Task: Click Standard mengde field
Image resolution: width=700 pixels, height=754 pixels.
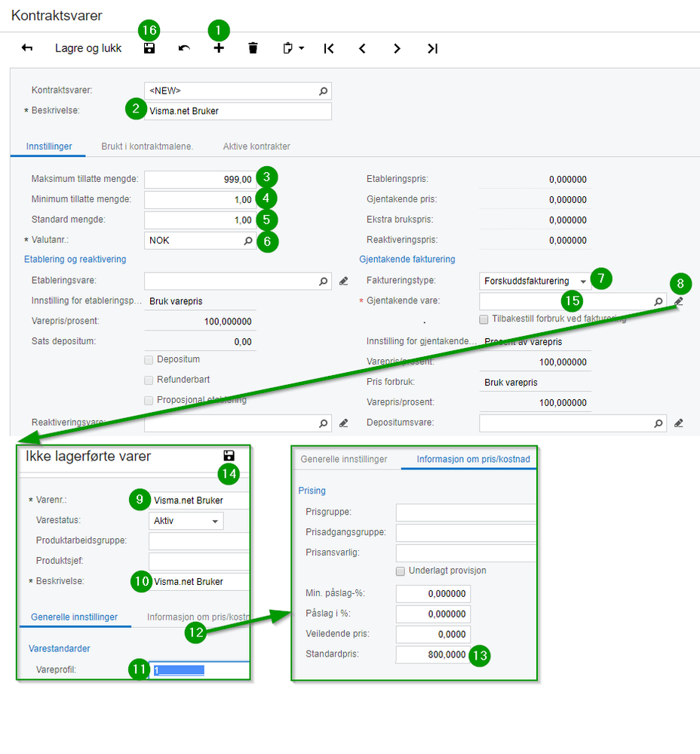Action: tap(201, 220)
